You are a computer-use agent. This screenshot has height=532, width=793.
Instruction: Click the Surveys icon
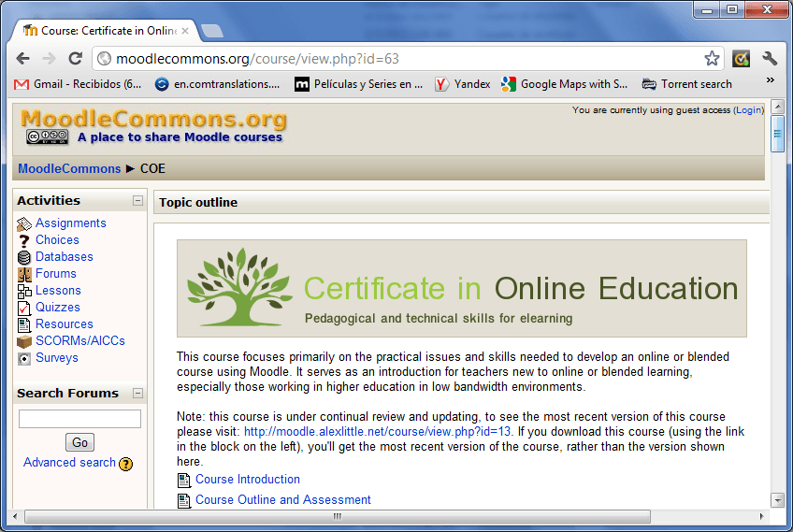(x=23, y=359)
